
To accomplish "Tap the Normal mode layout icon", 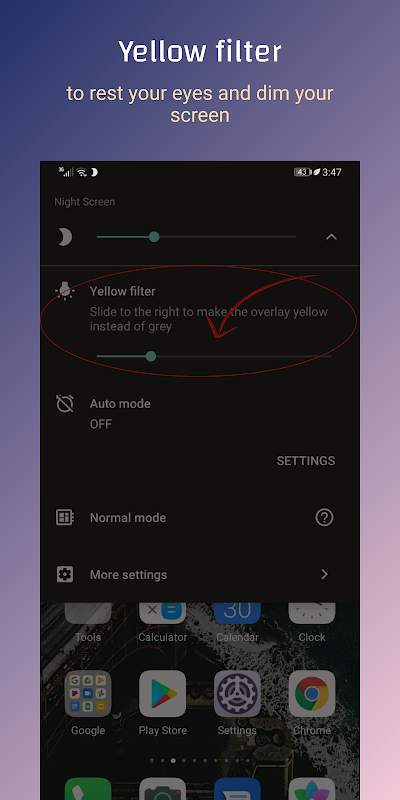I will tap(65, 517).
